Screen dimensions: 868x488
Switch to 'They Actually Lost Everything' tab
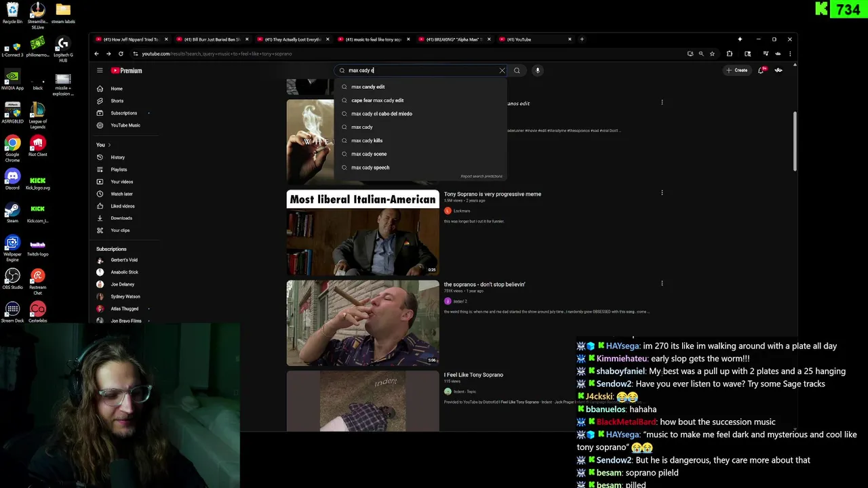[292, 39]
